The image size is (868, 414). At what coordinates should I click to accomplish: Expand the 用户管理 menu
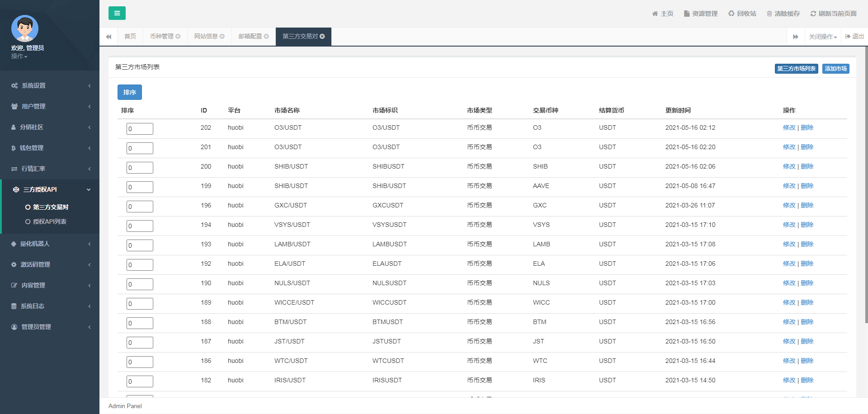[x=50, y=106]
